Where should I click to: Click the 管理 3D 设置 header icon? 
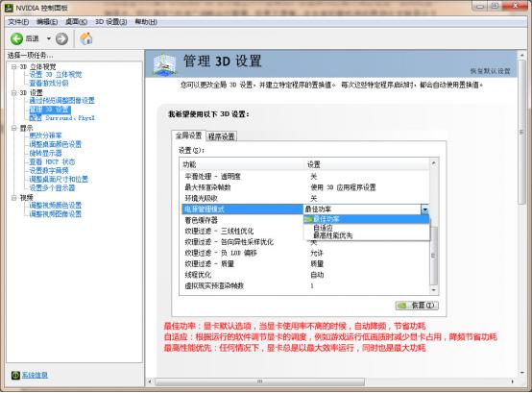[164, 63]
